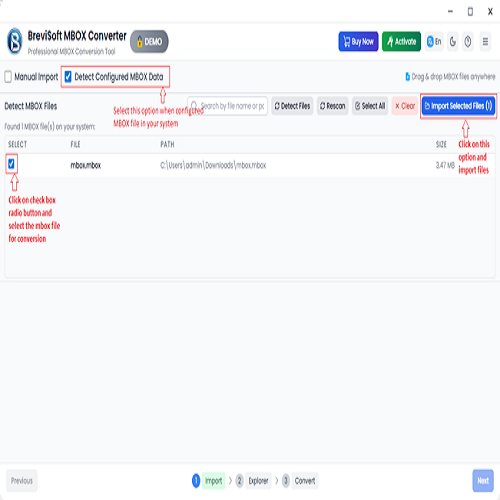Click the Found 1 MBOX file(s) status text
This screenshot has width=500, height=500.
coord(50,127)
